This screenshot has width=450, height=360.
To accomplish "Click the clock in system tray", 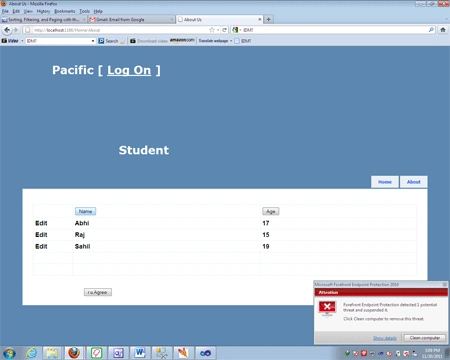I will [x=432, y=353].
